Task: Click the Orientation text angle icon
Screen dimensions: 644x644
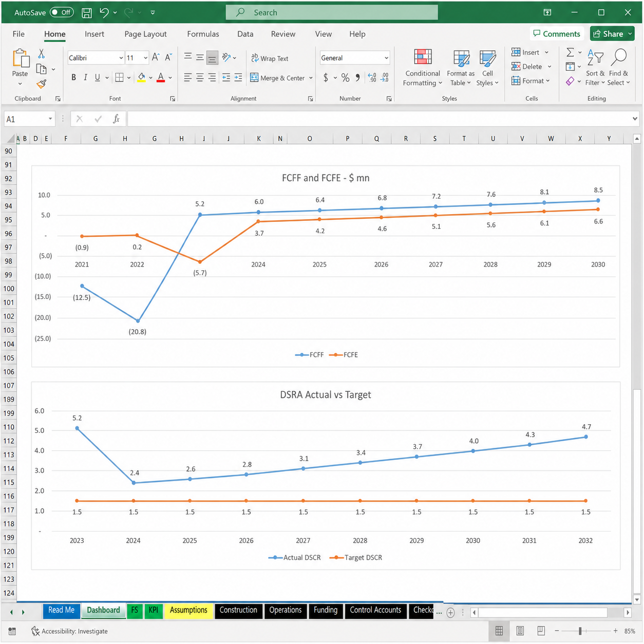Action: (x=226, y=58)
